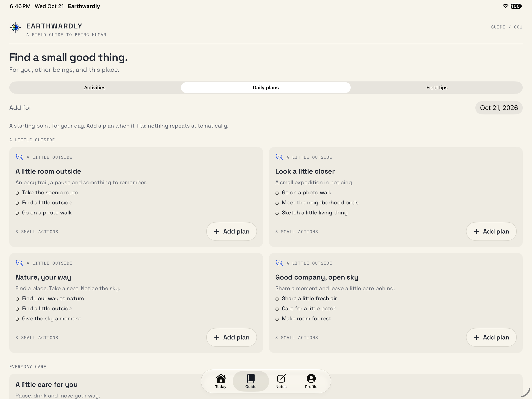
Task: Switch to the Activities tab
Action: pyautogui.click(x=95, y=87)
